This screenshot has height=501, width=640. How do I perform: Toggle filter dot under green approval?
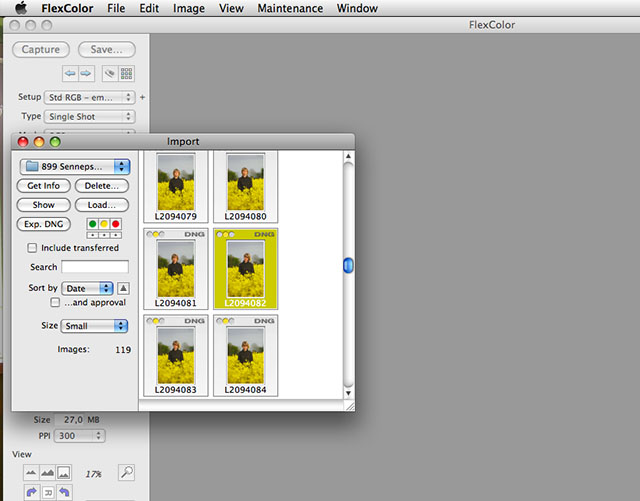click(93, 235)
